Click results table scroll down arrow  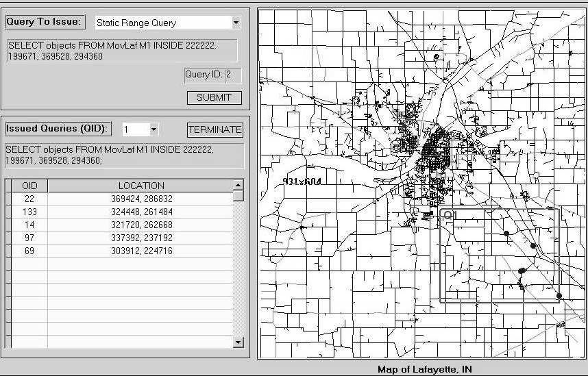click(238, 342)
